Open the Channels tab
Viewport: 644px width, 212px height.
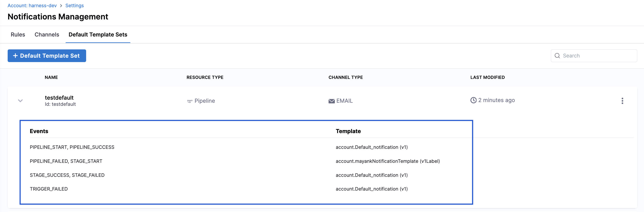(x=47, y=35)
